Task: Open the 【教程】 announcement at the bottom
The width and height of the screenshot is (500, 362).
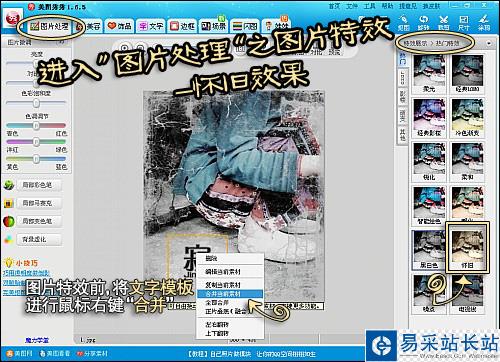Action: click(252, 354)
